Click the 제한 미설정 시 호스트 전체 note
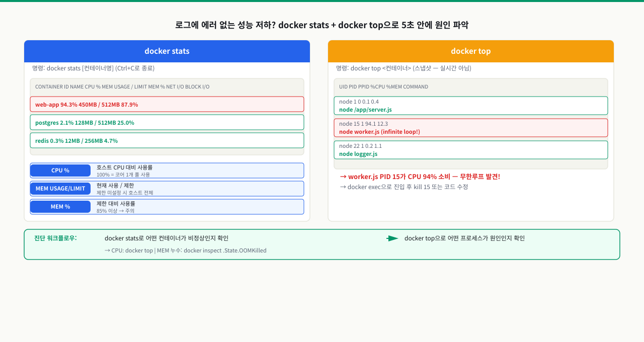644x342 pixels. (x=125, y=193)
